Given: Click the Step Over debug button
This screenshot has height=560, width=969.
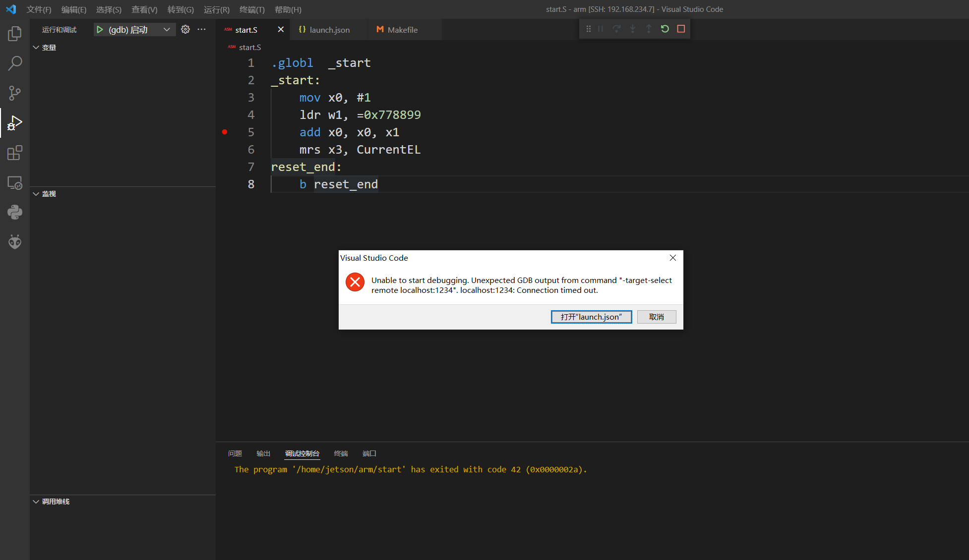Looking at the screenshot, I should pyautogui.click(x=616, y=29).
